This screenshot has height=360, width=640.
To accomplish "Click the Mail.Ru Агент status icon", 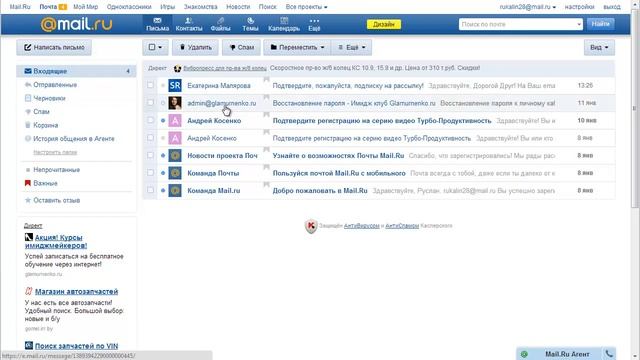I will tap(524, 354).
